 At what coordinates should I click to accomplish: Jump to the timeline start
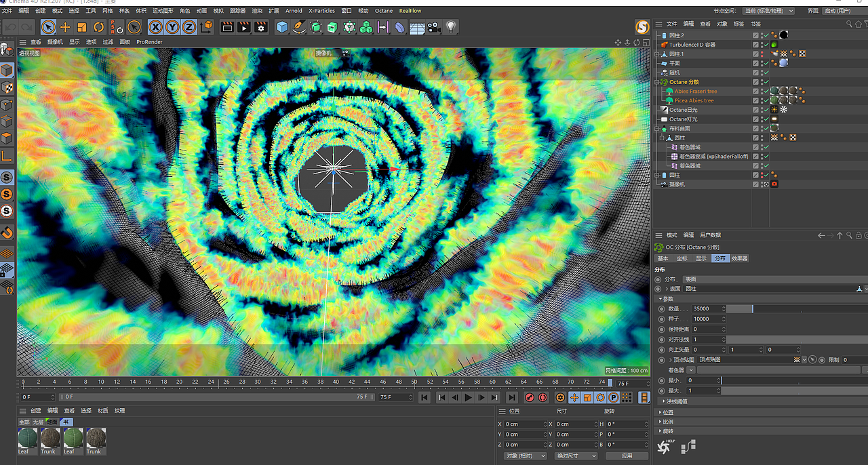pos(425,398)
